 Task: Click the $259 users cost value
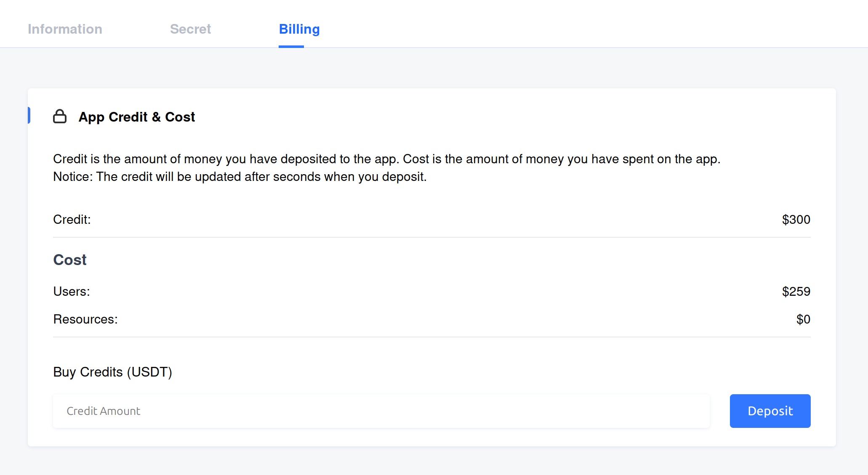tap(796, 292)
